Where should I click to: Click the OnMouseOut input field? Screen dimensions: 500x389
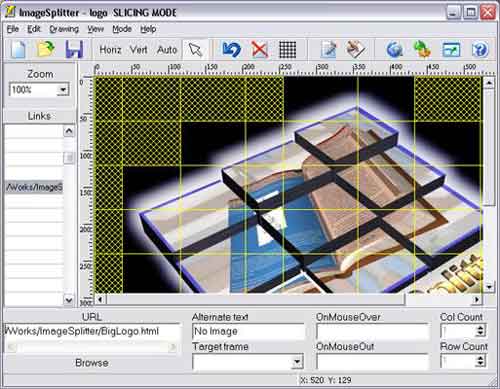coord(372,362)
